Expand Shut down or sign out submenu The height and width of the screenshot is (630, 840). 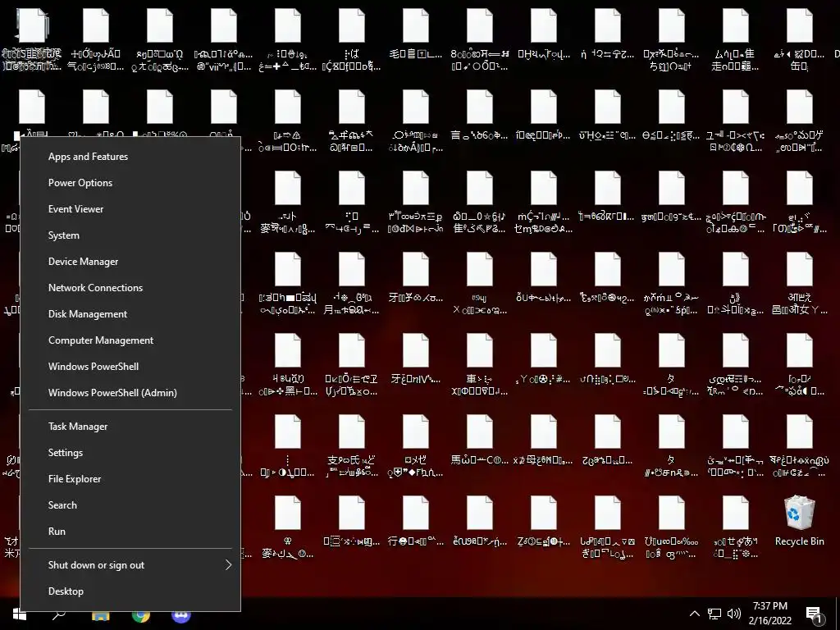[130, 565]
